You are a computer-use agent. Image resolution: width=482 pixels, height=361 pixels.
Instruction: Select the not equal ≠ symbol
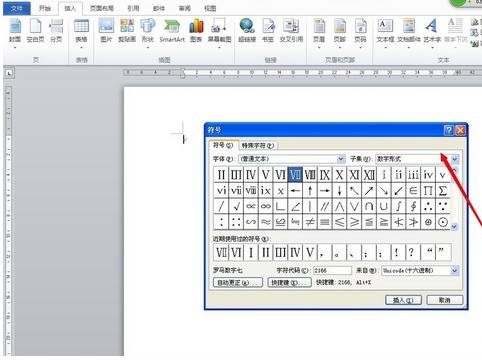(310, 222)
